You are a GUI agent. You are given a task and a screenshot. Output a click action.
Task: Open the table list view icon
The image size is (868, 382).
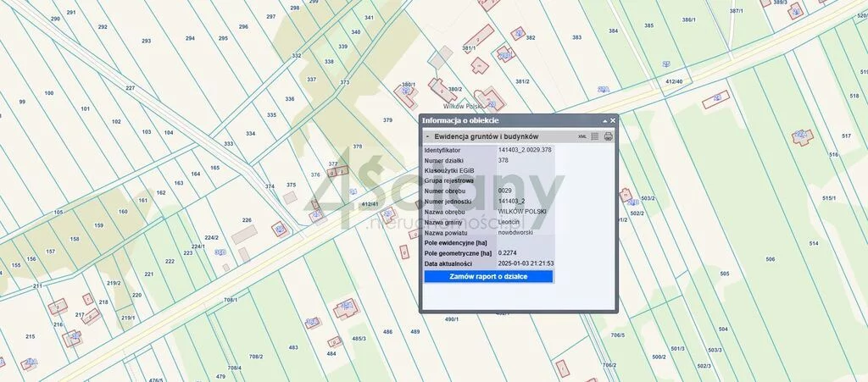coord(595,136)
